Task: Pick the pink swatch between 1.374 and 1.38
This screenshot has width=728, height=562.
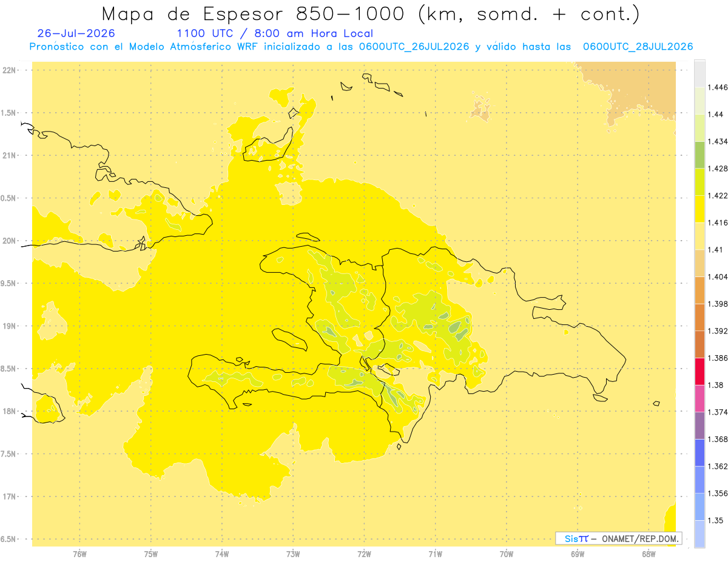Action: (699, 399)
